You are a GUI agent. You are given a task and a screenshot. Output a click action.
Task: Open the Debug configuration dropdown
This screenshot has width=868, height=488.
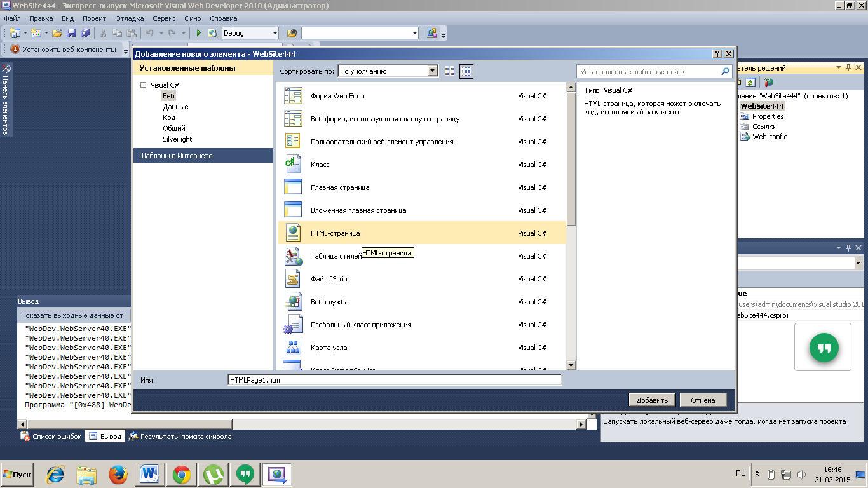click(275, 33)
